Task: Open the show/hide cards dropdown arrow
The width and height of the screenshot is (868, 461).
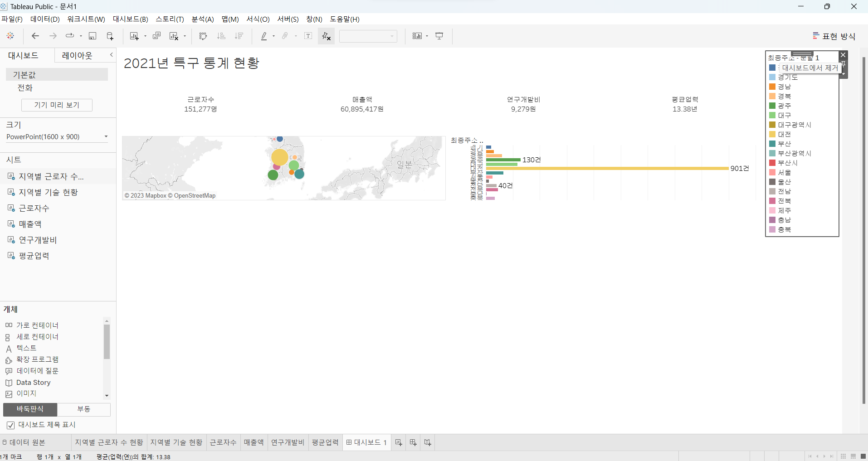Action: coord(427,36)
